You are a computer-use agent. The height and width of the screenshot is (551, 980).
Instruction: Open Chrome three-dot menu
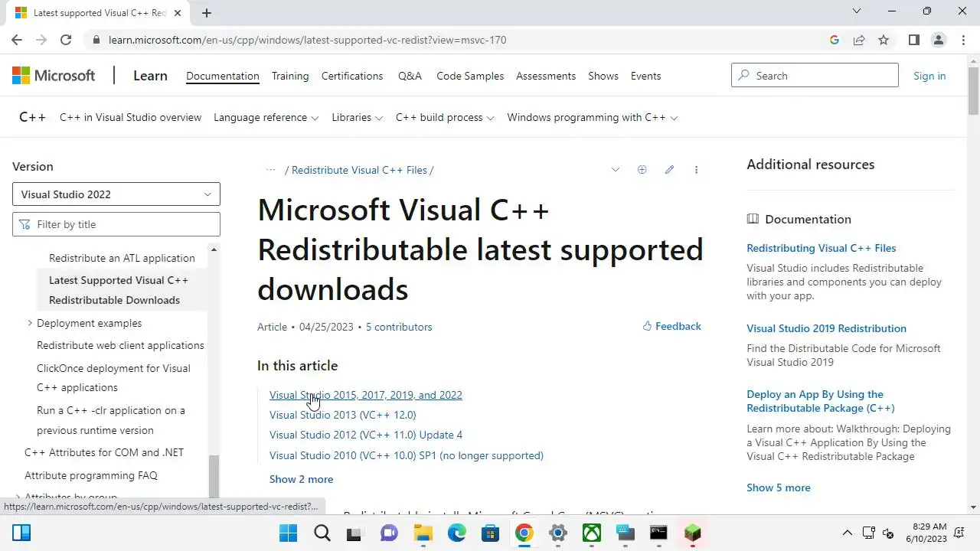(962, 40)
